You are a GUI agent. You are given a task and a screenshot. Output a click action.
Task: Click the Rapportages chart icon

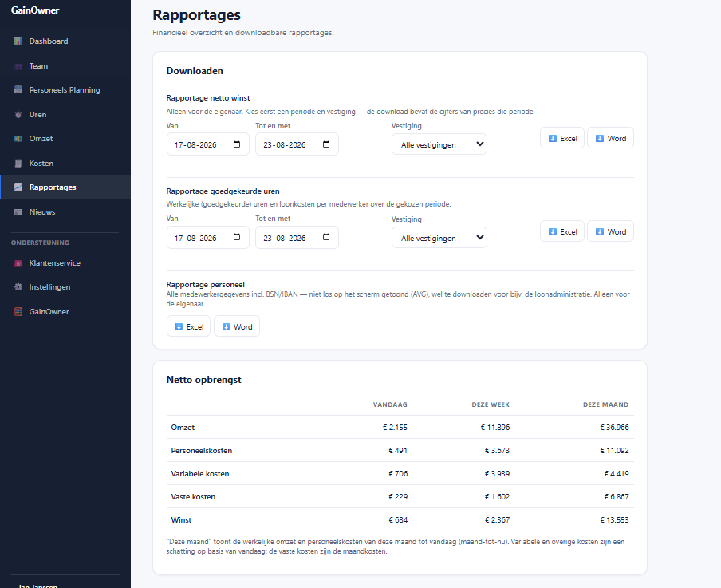[x=18, y=187]
